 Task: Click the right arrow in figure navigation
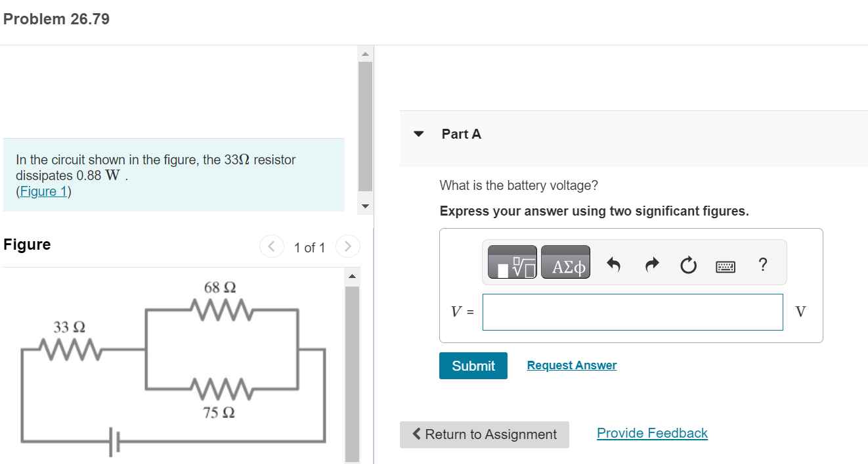pyautogui.click(x=347, y=246)
